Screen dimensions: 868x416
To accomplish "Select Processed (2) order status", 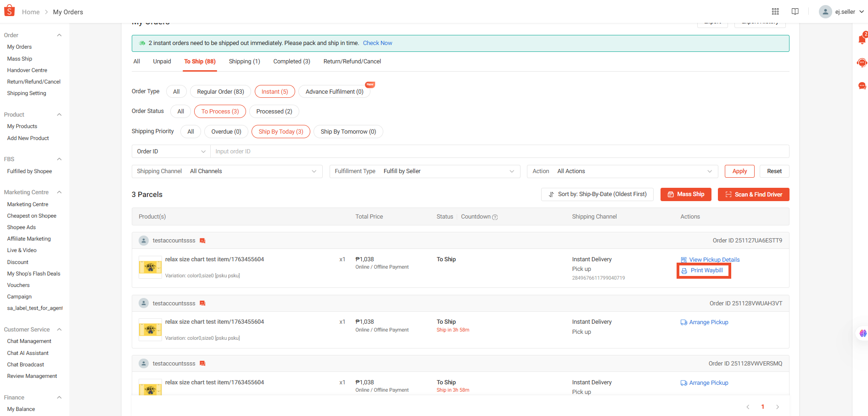I will [x=274, y=112].
